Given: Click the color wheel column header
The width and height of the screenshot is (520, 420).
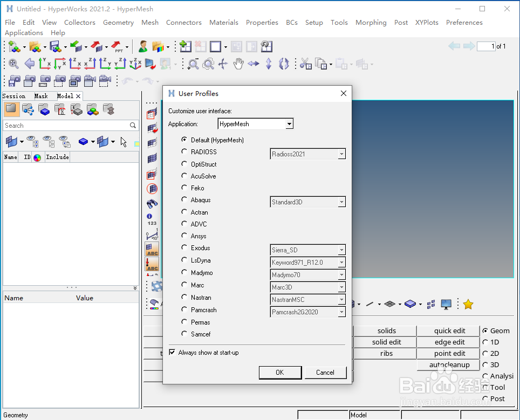Looking at the screenshot, I should pyautogui.click(x=37, y=157).
